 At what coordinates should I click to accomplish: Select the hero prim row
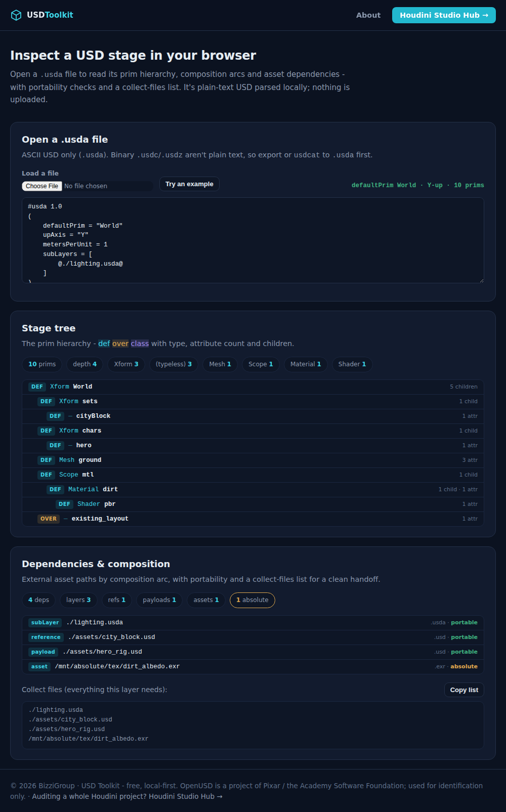(x=253, y=446)
